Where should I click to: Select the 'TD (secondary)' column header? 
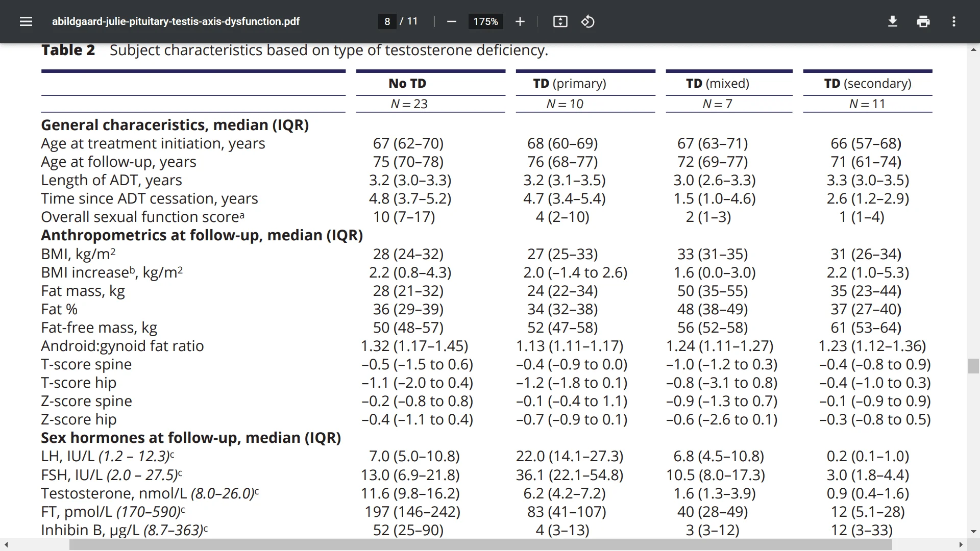[x=868, y=83]
